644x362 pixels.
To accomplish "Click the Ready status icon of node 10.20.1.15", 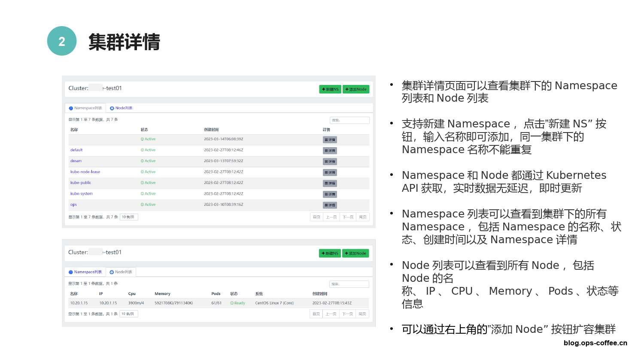I will coord(232,303).
